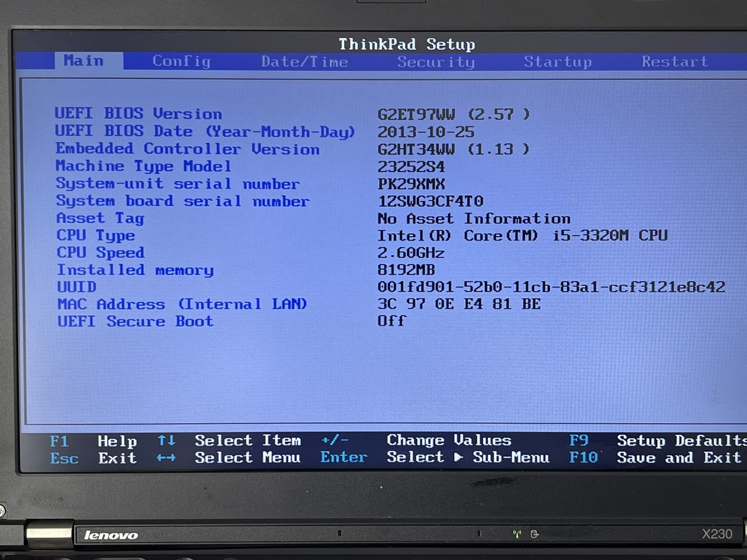Click the green wireless status LED icon

[516, 534]
